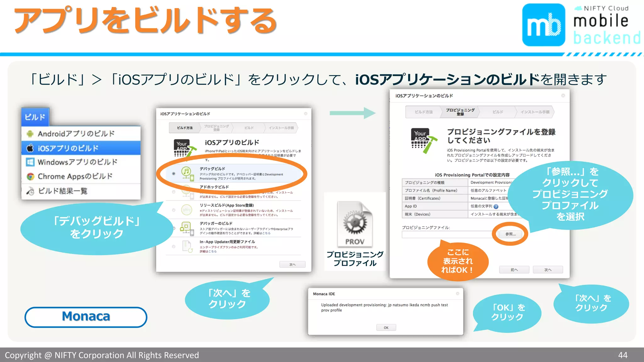Click the Uploaded development provisioning message text
Image resolution: width=644 pixels, height=362 pixels.
click(x=384, y=308)
